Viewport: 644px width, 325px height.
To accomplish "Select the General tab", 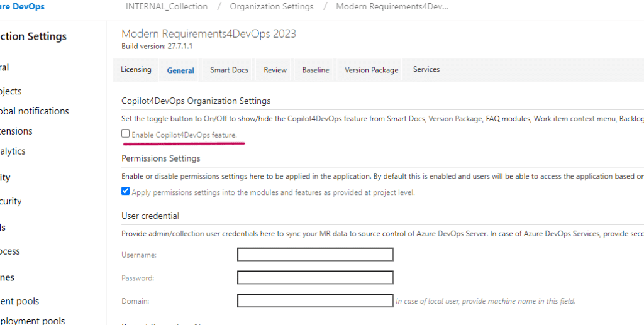I will tap(180, 70).
